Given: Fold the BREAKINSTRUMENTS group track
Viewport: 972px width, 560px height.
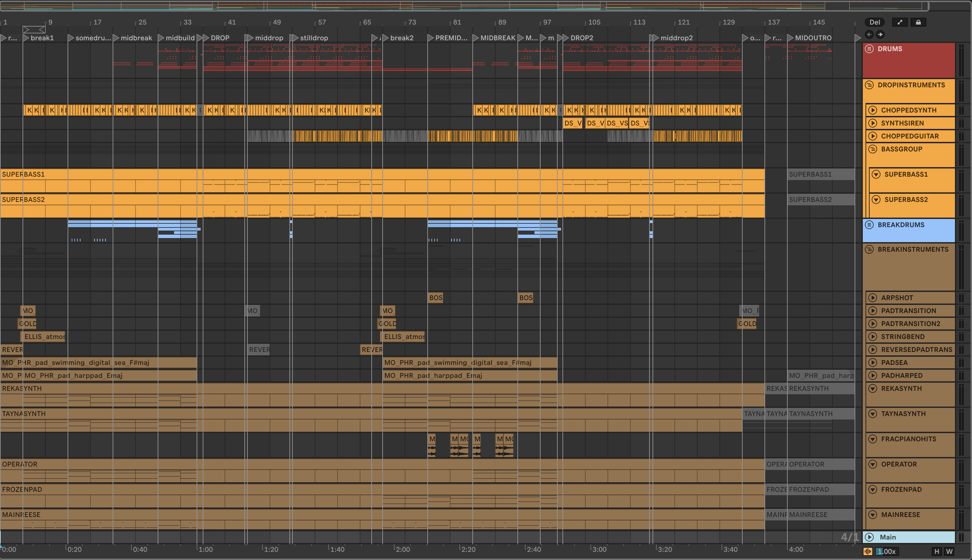Looking at the screenshot, I should (x=869, y=250).
